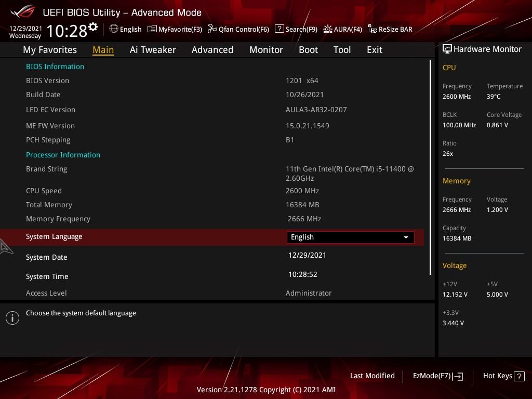Click 1201 x64 version value
The width and height of the screenshot is (532, 399).
pyautogui.click(x=302, y=81)
